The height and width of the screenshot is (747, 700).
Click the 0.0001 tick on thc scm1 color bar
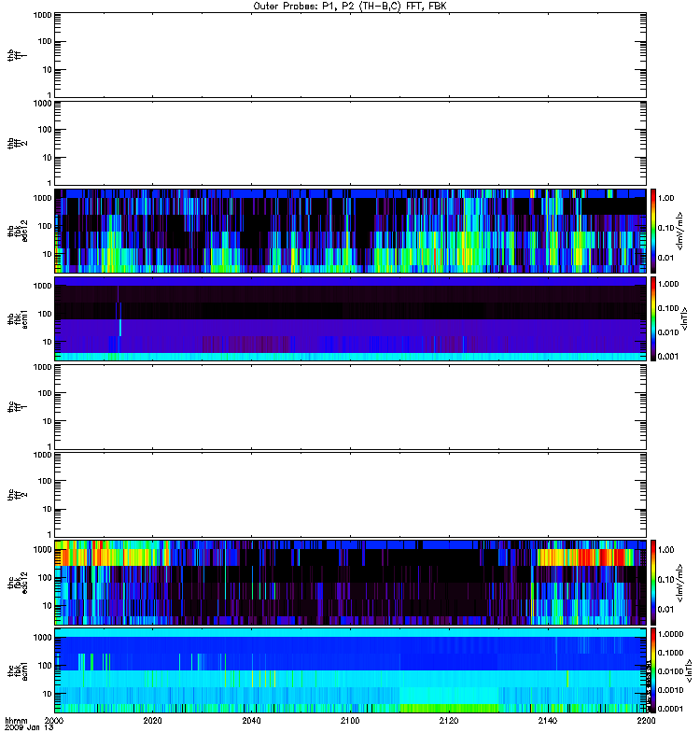[x=670, y=709]
